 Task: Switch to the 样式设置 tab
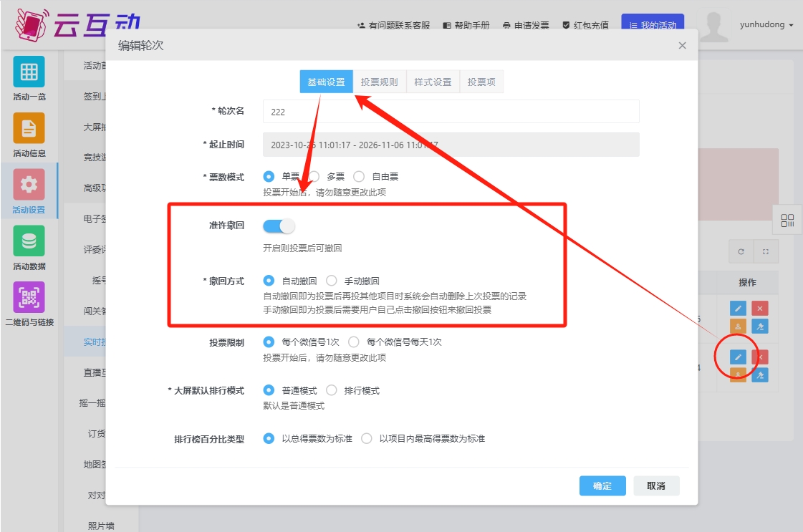[433, 82]
